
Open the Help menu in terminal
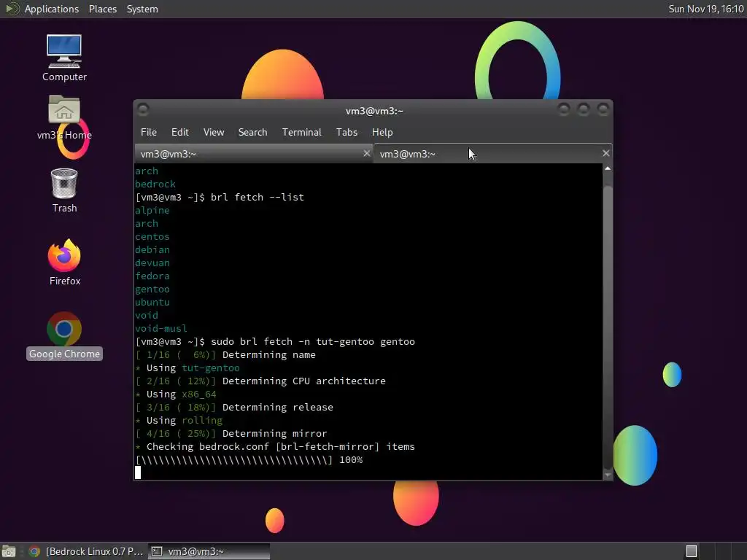[382, 133]
